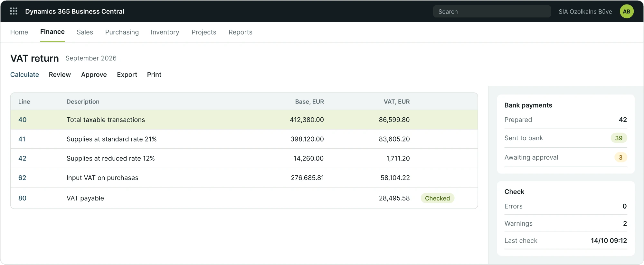Image resolution: width=644 pixels, height=265 pixels.
Task: Click the Base, EUR column header
Action: (x=309, y=102)
